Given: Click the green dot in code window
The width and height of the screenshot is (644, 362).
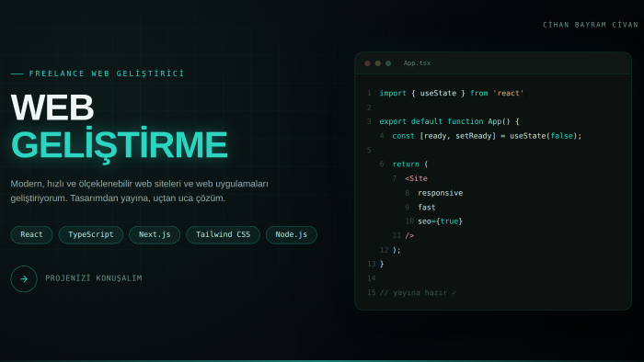Looking at the screenshot, I should 387,63.
